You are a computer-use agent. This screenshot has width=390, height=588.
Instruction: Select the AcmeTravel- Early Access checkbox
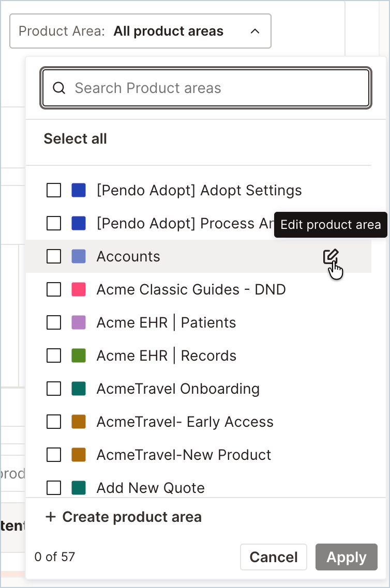click(54, 422)
